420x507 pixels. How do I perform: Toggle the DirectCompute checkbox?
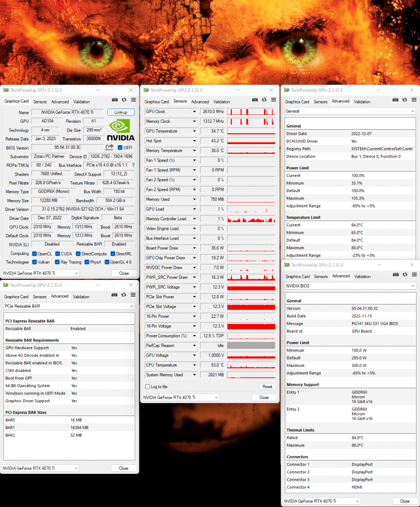pyautogui.click(x=78, y=254)
